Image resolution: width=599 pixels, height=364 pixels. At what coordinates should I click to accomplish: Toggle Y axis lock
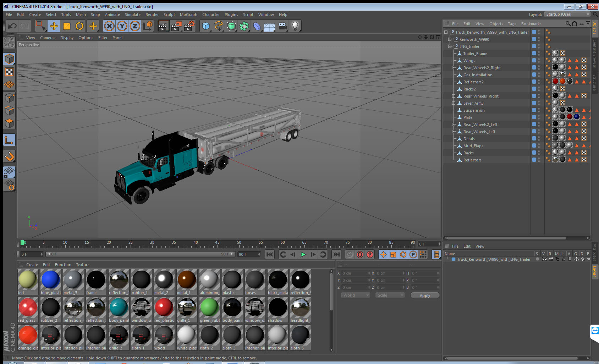[x=122, y=26]
